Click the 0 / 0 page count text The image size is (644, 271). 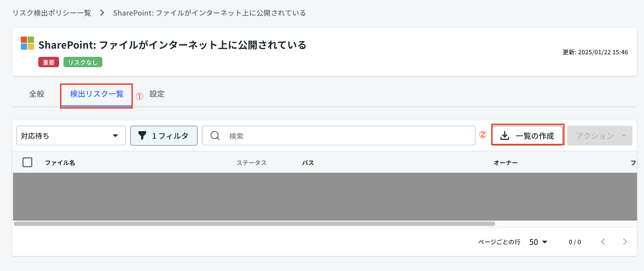click(575, 242)
